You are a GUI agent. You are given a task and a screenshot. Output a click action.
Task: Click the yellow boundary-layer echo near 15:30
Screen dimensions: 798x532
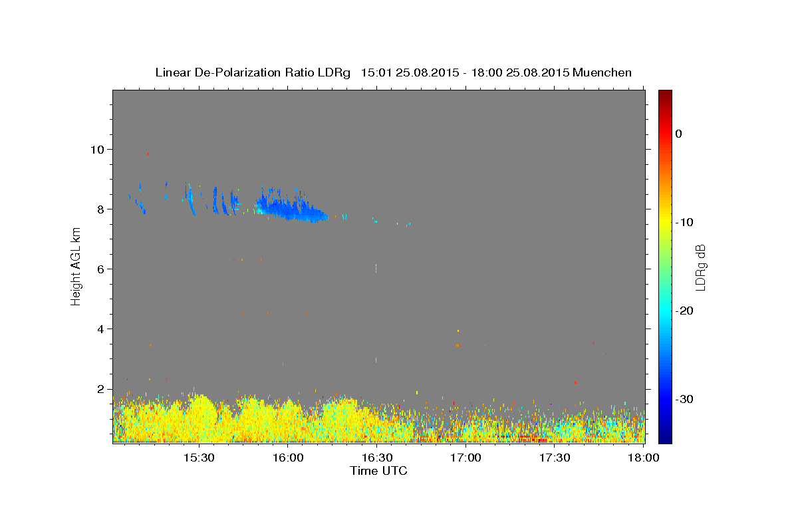(199, 419)
